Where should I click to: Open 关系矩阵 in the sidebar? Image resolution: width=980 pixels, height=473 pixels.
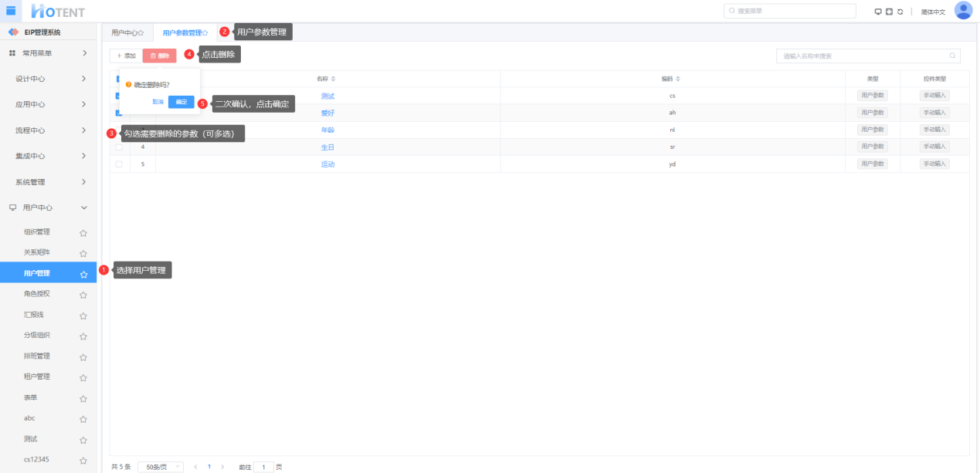click(37, 252)
